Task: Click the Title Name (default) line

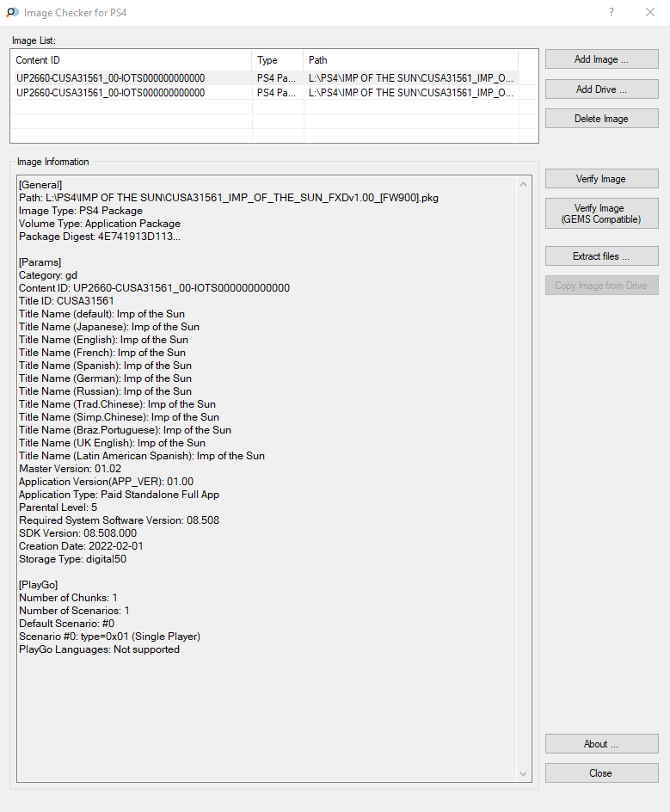Action: click(102, 314)
